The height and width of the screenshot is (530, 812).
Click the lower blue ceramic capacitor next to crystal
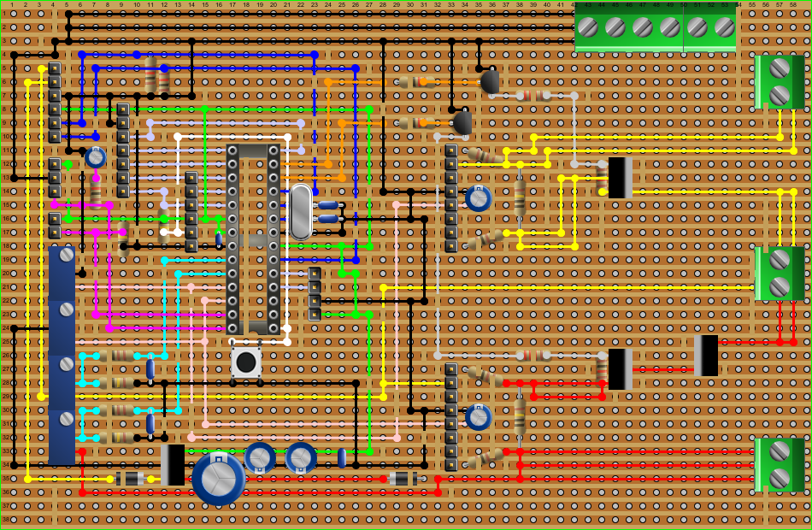328,219
